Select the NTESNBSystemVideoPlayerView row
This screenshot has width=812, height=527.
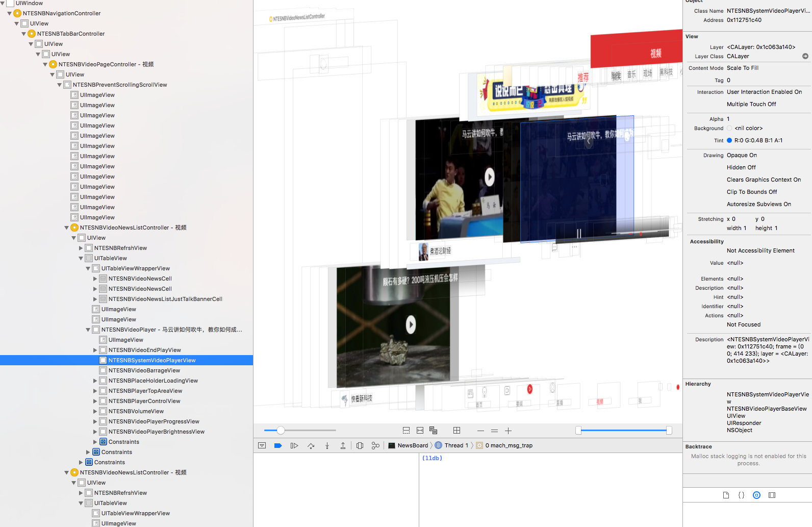click(126, 360)
